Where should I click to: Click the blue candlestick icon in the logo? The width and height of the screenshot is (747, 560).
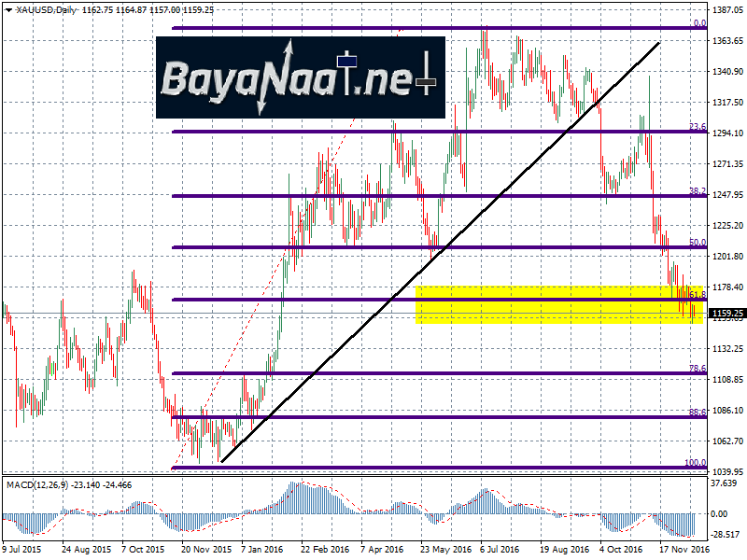(347, 62)
